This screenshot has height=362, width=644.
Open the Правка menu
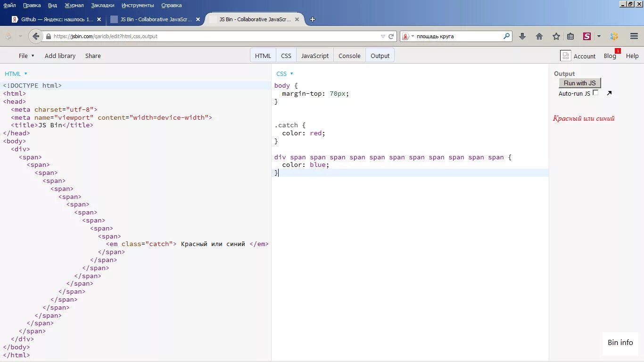pyautogui.click(x=32, y=5)
